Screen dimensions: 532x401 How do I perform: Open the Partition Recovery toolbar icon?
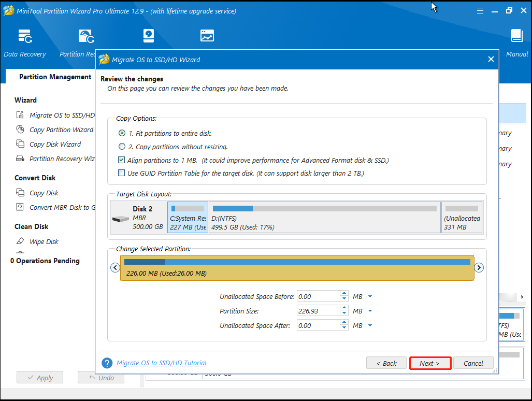coord(86,36)
